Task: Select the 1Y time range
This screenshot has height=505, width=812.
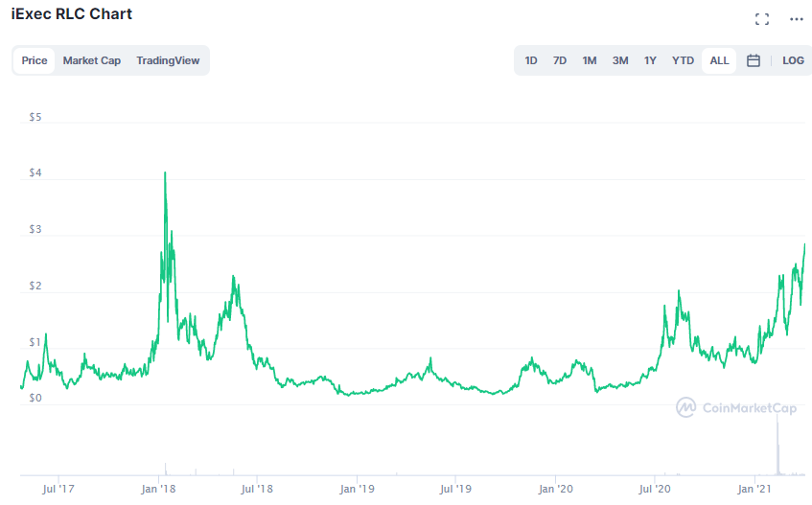Action: tap(650, 60)
